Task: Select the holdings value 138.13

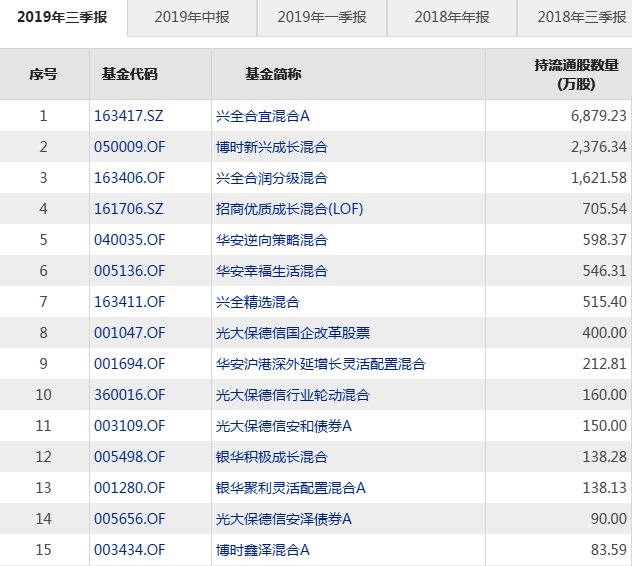Action: coord(605,488)
